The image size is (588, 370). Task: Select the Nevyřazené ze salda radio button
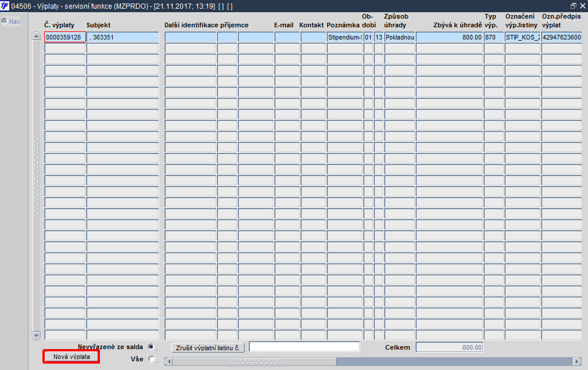[151, 347]
